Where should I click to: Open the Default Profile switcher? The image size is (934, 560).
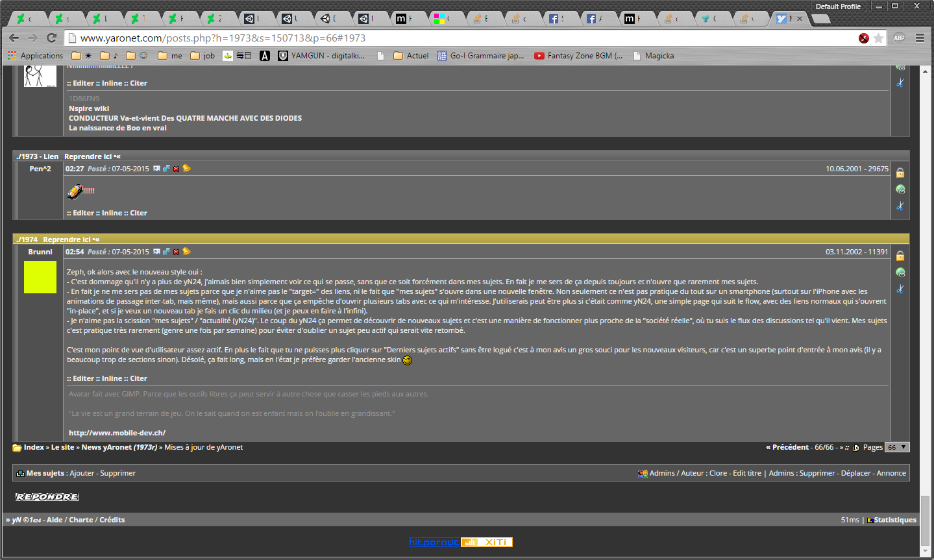click(837, 6)
